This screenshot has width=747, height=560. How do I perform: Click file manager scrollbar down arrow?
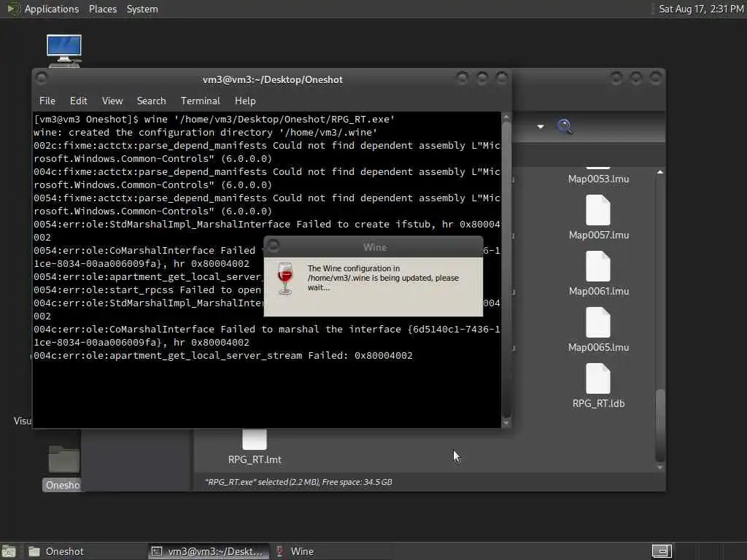coord(659,467)
